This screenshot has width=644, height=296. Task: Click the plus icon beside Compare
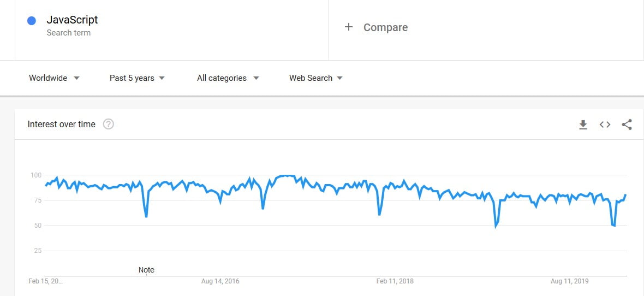[349, 27]
